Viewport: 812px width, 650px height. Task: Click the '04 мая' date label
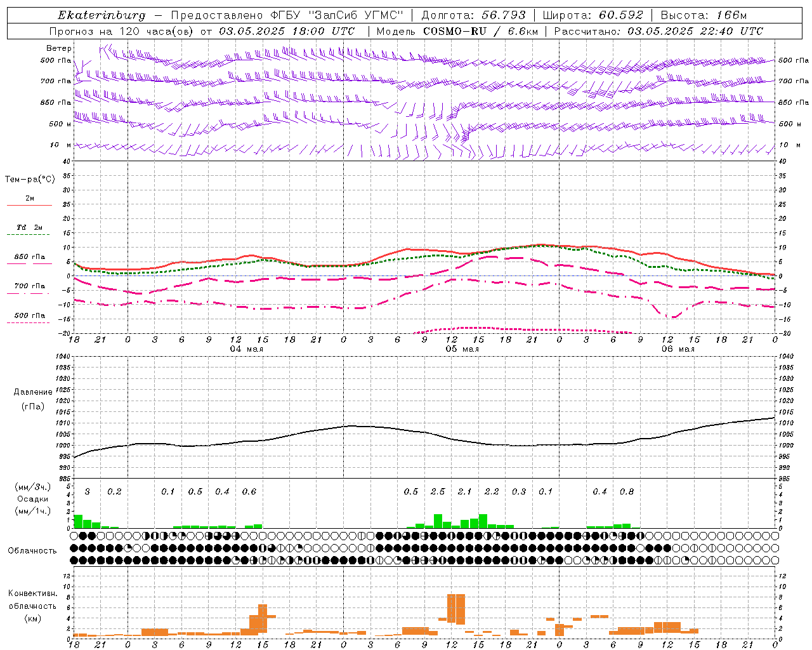pyautogui.click(x=246, y=349)
